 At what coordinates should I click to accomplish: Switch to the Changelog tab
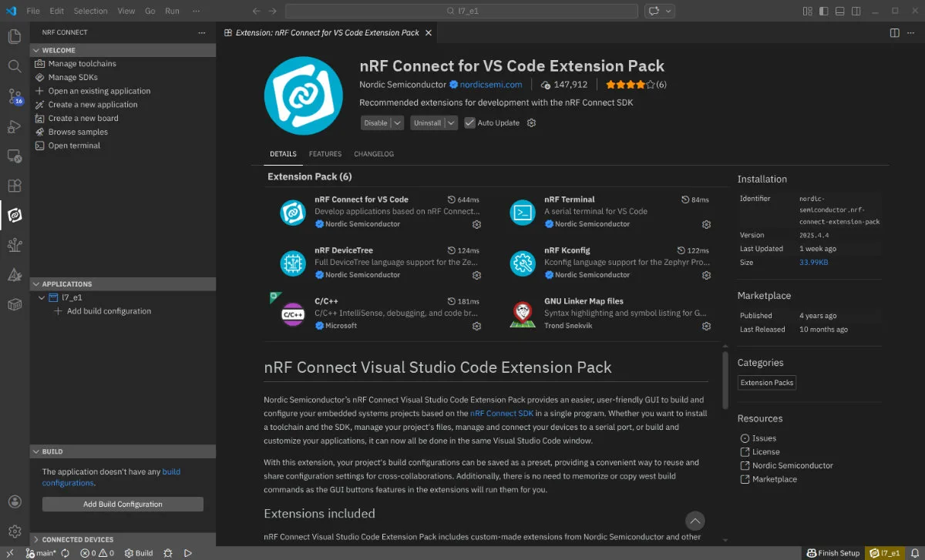(x=374, y=154)
